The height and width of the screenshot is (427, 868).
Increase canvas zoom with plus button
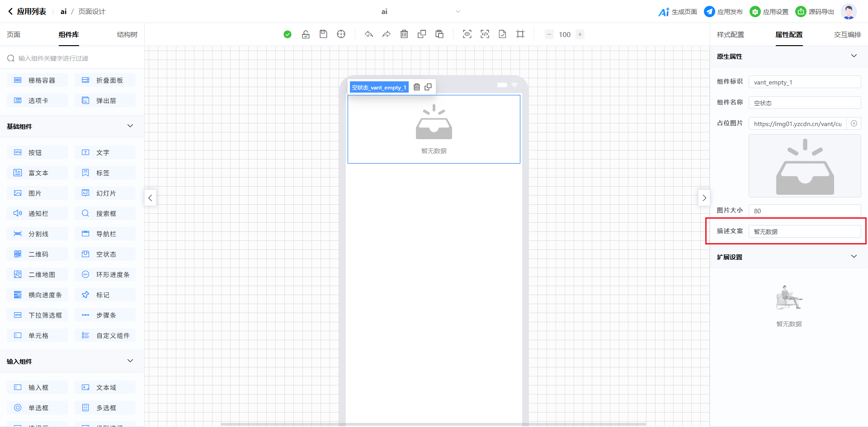point(580,34)
